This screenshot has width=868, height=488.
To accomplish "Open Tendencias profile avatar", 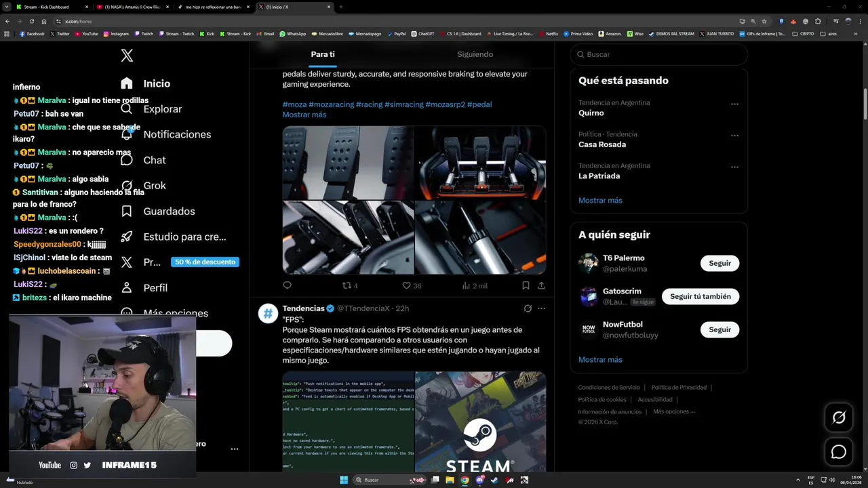I will 268,313.
